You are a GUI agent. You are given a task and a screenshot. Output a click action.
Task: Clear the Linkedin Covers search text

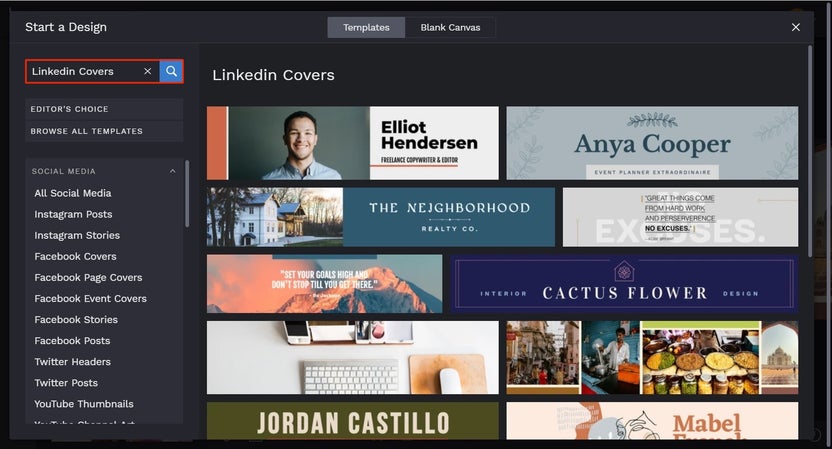[x=148, y=71]
